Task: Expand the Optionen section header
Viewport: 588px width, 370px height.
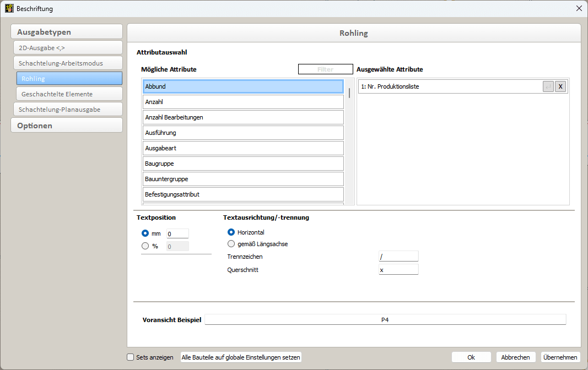Action: point(67,126)
